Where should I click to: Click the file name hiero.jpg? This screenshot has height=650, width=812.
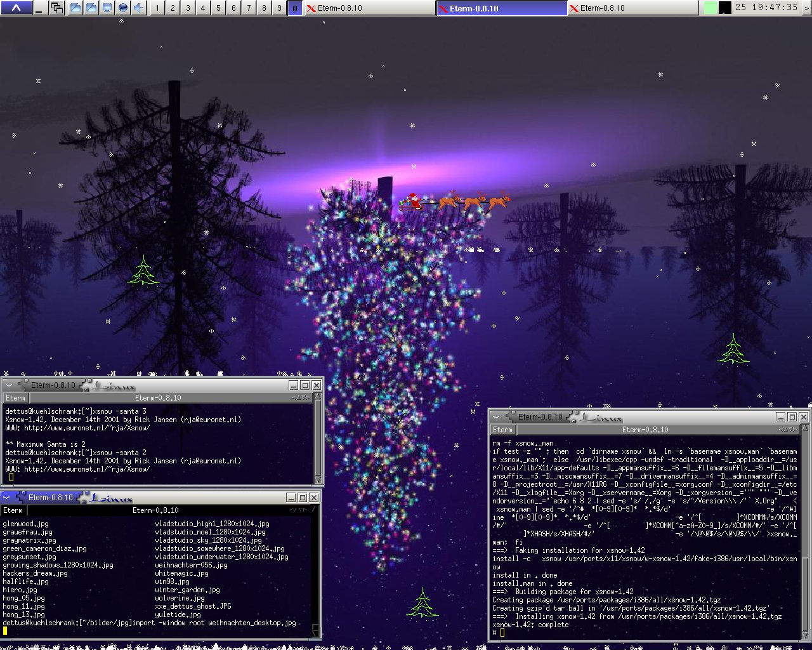pyautogui.click(x=20, y=590)
